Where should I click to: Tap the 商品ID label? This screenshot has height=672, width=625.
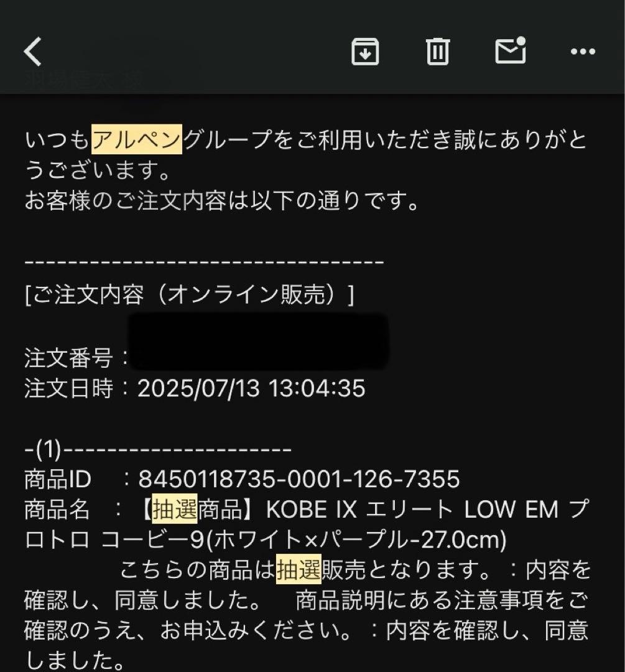pos(58,479)
